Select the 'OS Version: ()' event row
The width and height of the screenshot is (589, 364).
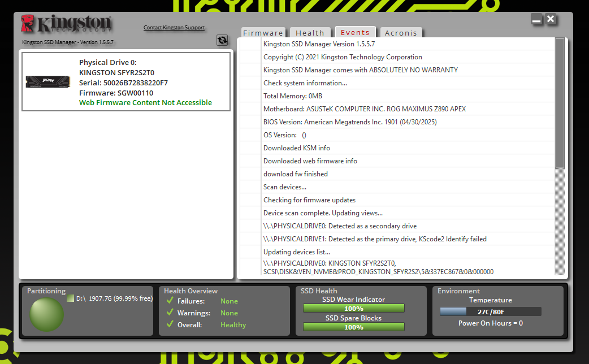(x=397, y=135)
